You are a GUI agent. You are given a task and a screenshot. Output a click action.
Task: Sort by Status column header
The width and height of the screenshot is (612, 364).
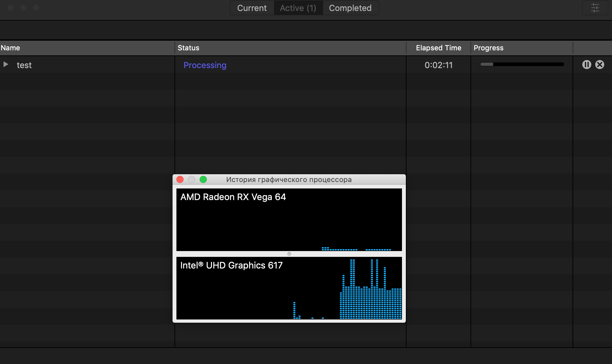pyautogui.click(x=188, y=48)
